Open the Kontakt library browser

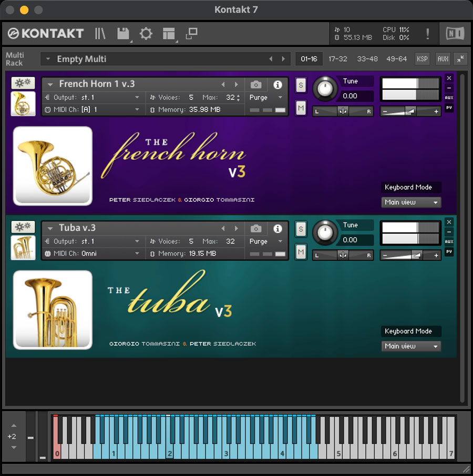click(99, 34)
